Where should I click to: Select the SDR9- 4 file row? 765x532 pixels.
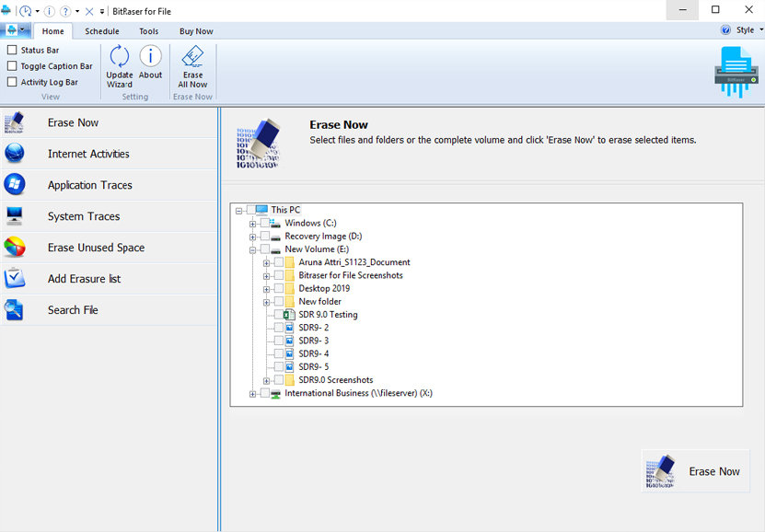[314, 353]
